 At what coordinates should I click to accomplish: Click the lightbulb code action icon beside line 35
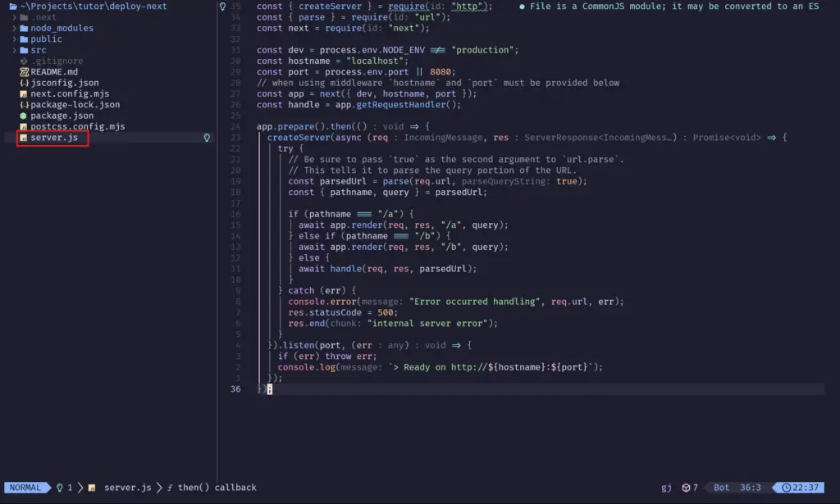[x=222, y=6]
